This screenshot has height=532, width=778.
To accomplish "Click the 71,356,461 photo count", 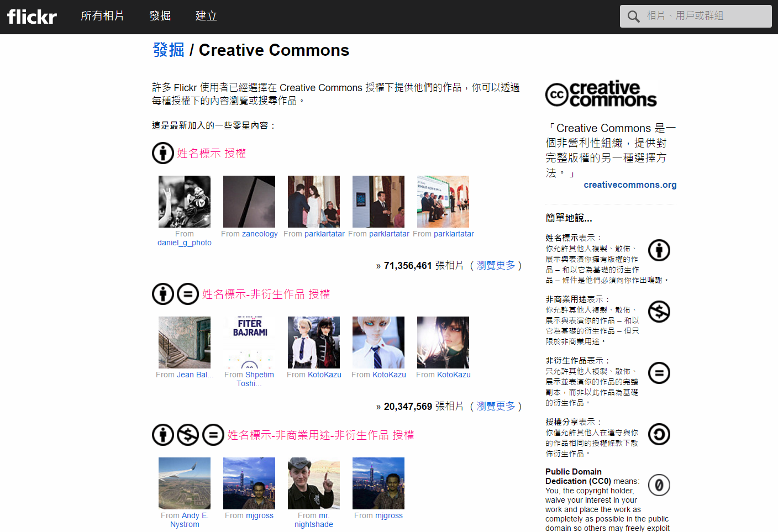I will pos(408,266).
